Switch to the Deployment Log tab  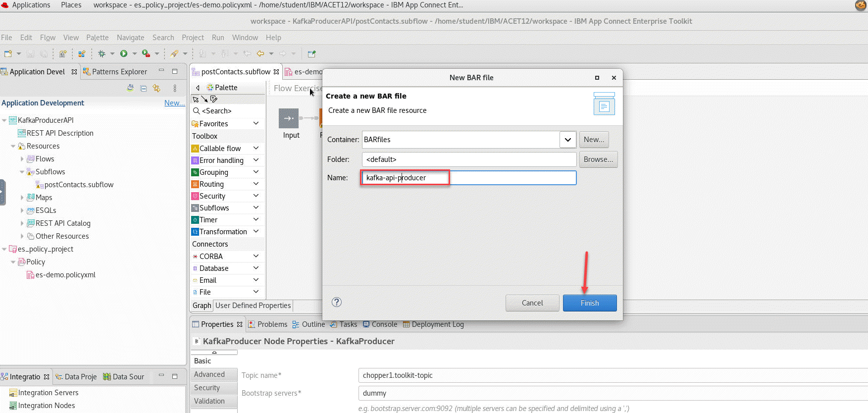433,324
